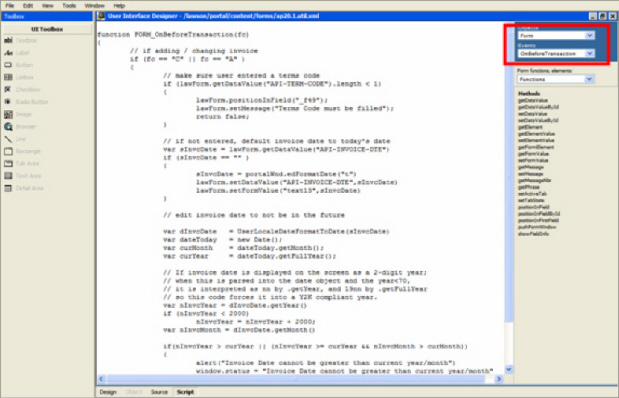Switch to the Design tab
Viewport: 619px width, 398px height.
pyautogui.click(x=108, y=392)
